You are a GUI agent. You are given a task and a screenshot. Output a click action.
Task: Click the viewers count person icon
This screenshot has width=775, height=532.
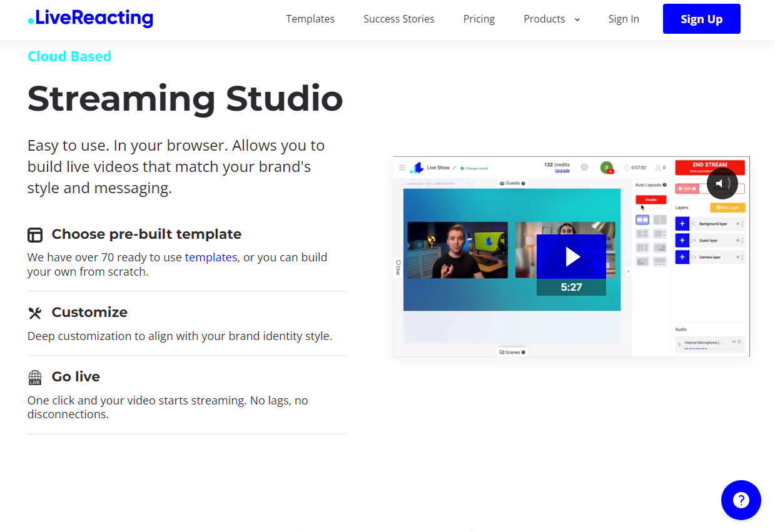point(658,168)
